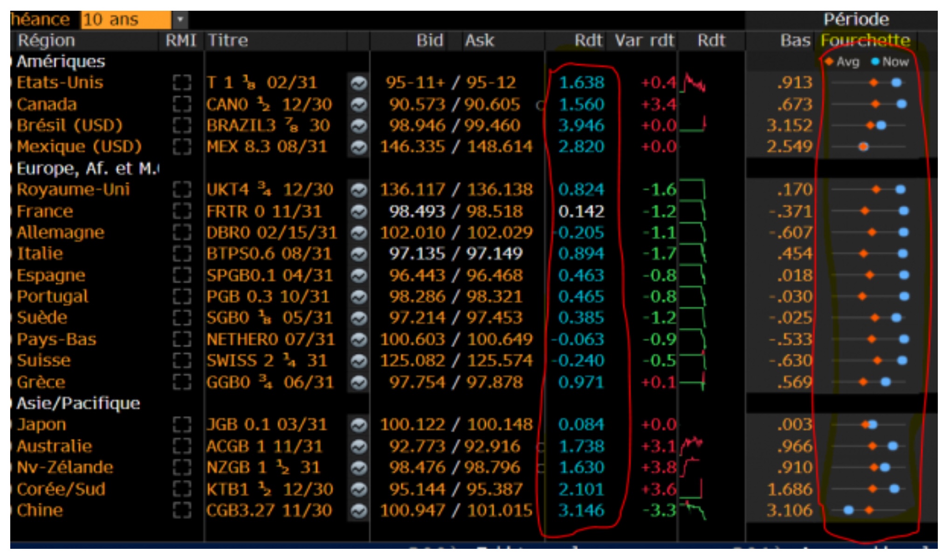Check the RMI box for Japon
Viewport: 949px width, 560px height.
(182, 425)
